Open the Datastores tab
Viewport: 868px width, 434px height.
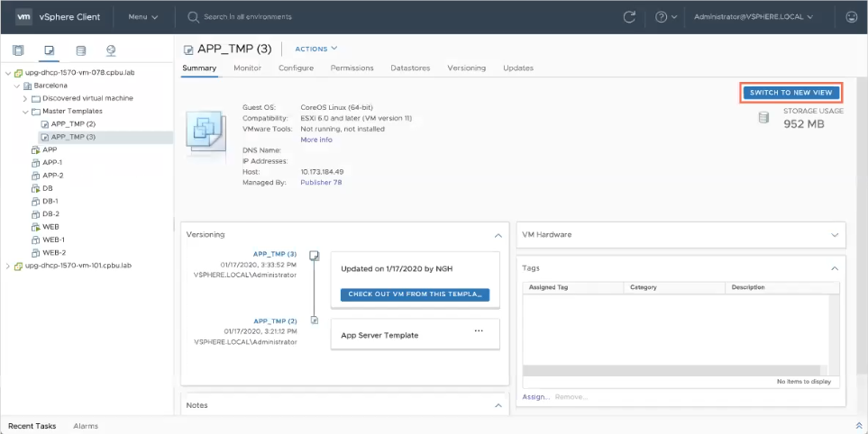point(410,68)
